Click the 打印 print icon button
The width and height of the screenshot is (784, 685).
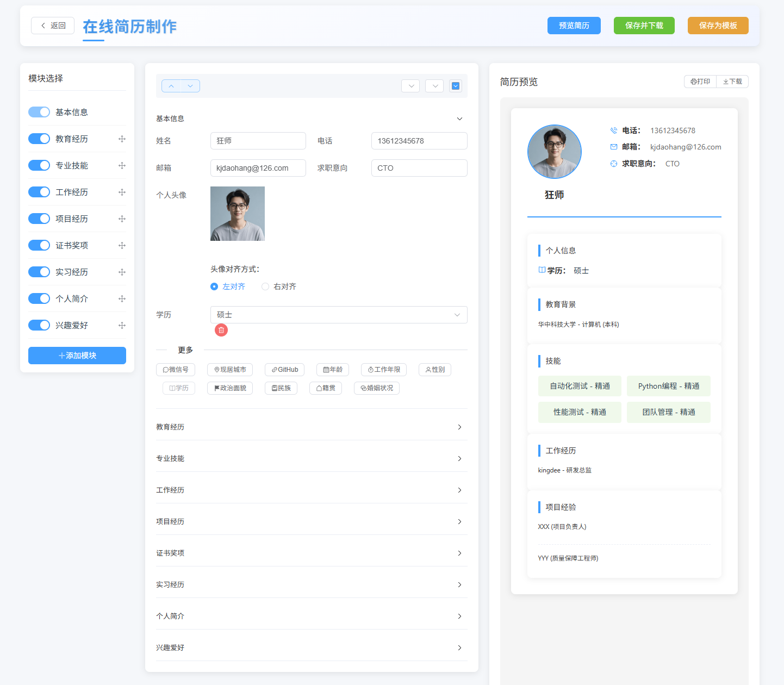(x=700, y=82)
